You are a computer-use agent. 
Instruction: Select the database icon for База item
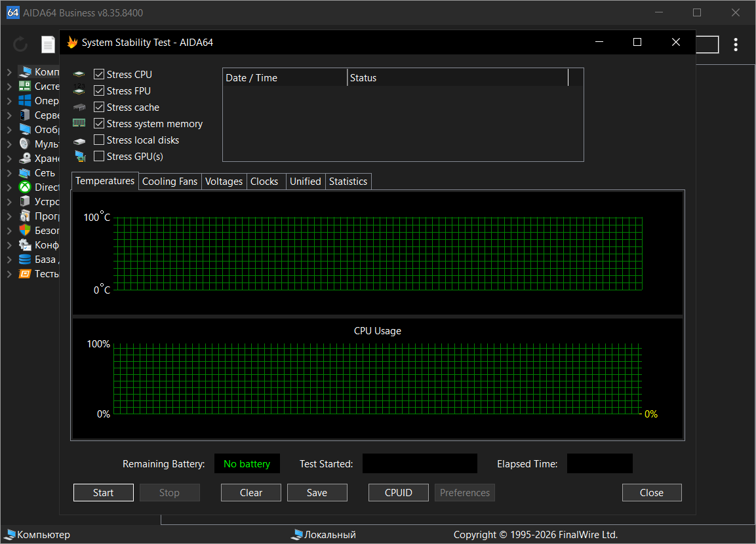pyautogui.click(x=25, y=260)
